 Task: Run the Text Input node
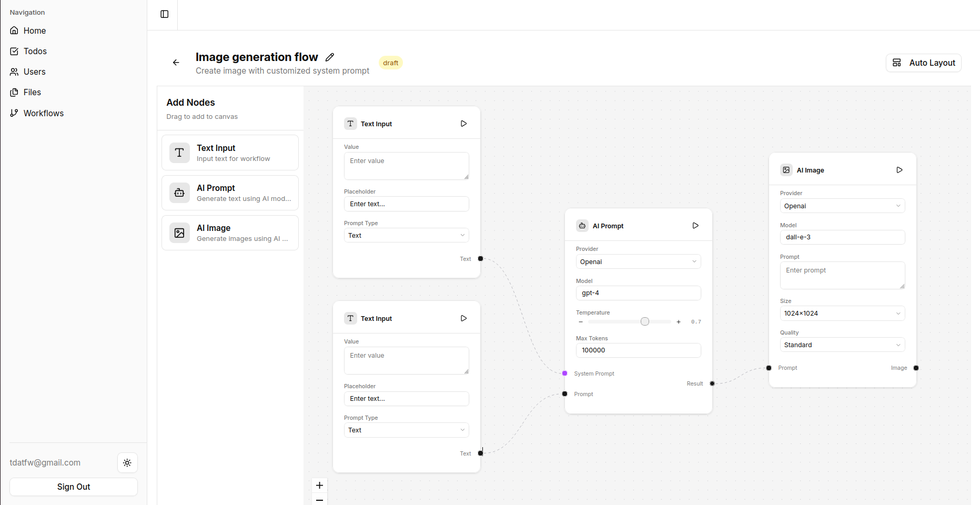(x=463, y=124)
